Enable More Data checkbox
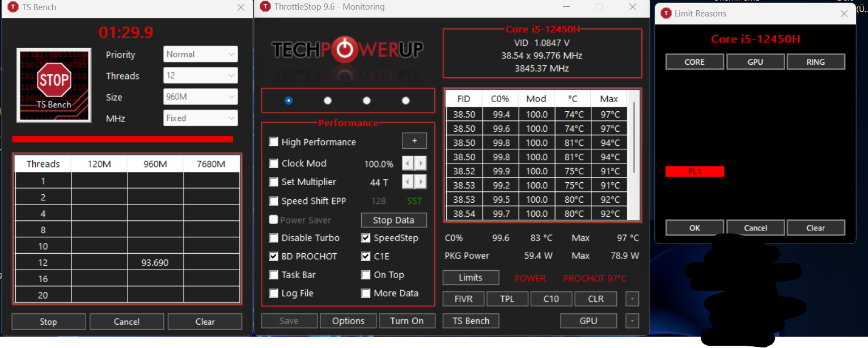Viewport: 868px width, 348px height. click(x=366, y=294)
